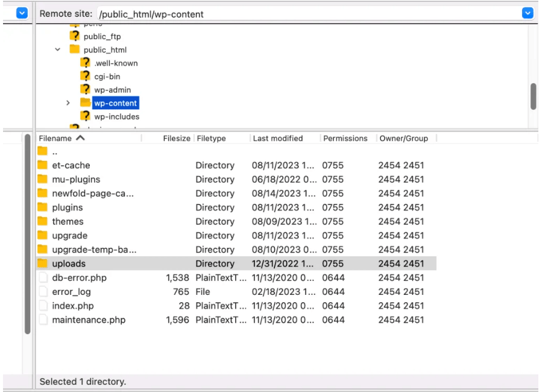Select the wp-admin folder icon

pos(86,89)
